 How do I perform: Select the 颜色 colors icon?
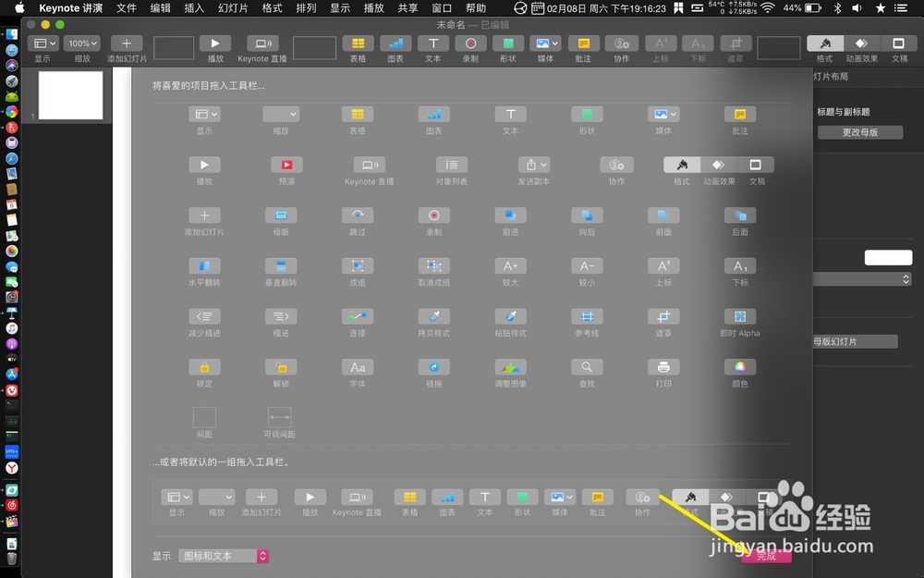pyautogui.click(x=740, y=367)
